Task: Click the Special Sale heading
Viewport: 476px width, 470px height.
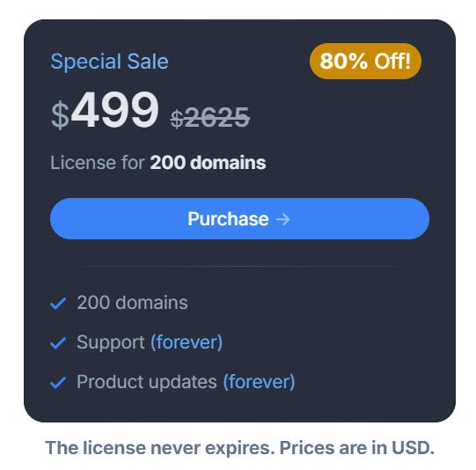Action: pyautogui.click(x=109, y=62)
